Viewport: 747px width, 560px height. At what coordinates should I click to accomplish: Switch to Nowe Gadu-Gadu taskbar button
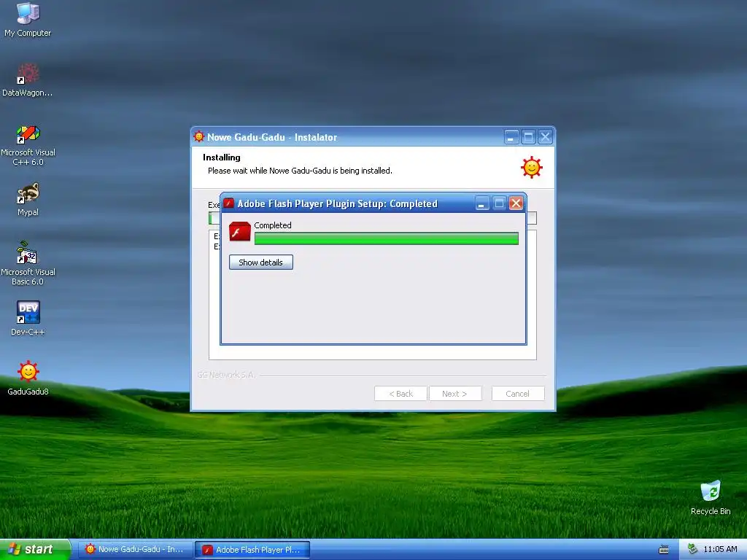pos(136,550)
